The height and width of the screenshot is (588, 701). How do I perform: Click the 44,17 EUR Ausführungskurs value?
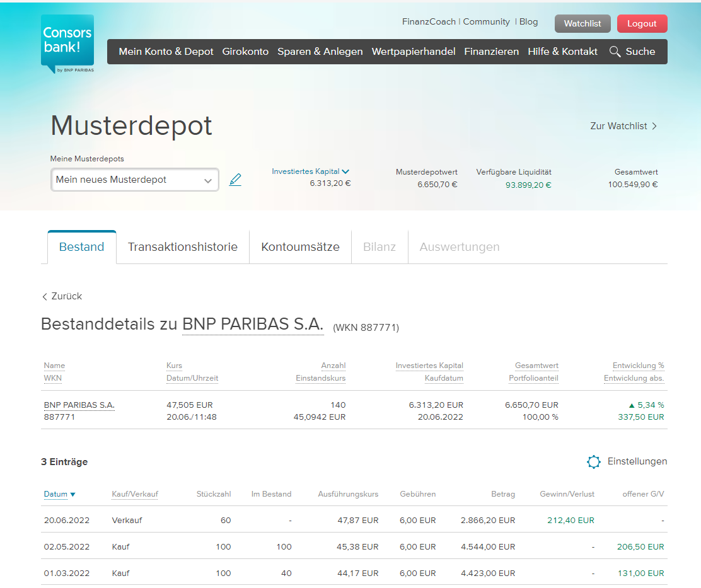pyautogui.click(x=357, y=574)
